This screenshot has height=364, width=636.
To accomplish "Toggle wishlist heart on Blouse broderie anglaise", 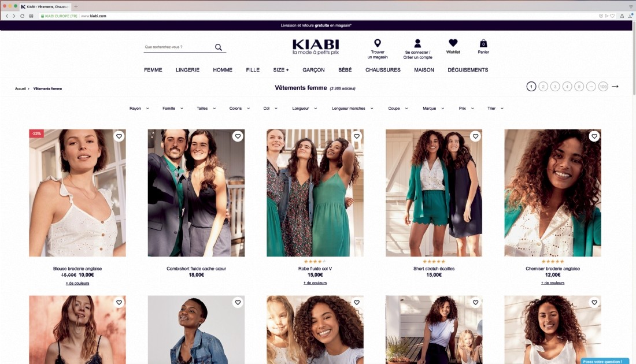I will 119,136.
